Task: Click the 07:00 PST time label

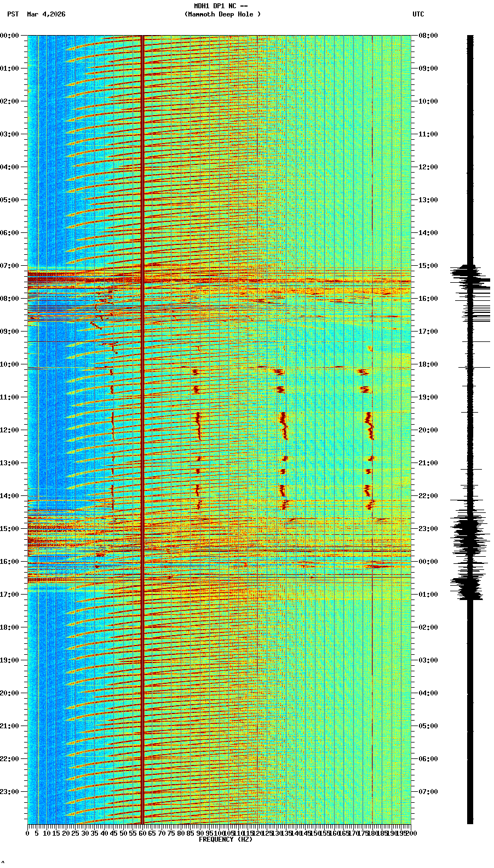Action: pos(9,266)
